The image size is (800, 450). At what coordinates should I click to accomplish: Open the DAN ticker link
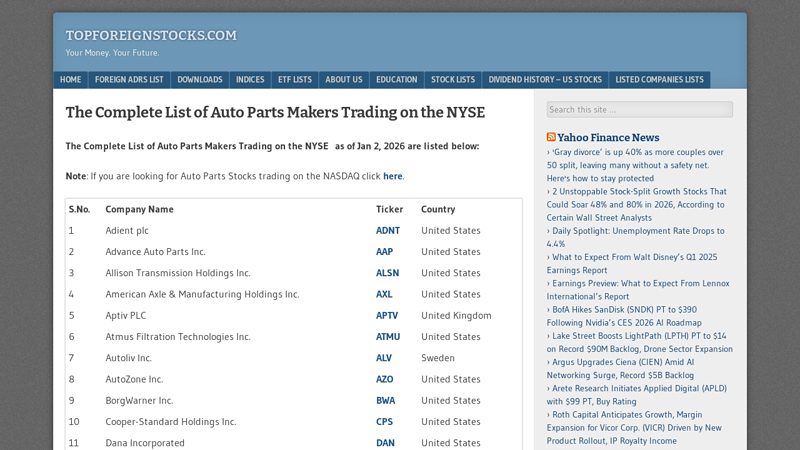pyautogui.click(x=385, y=443)
